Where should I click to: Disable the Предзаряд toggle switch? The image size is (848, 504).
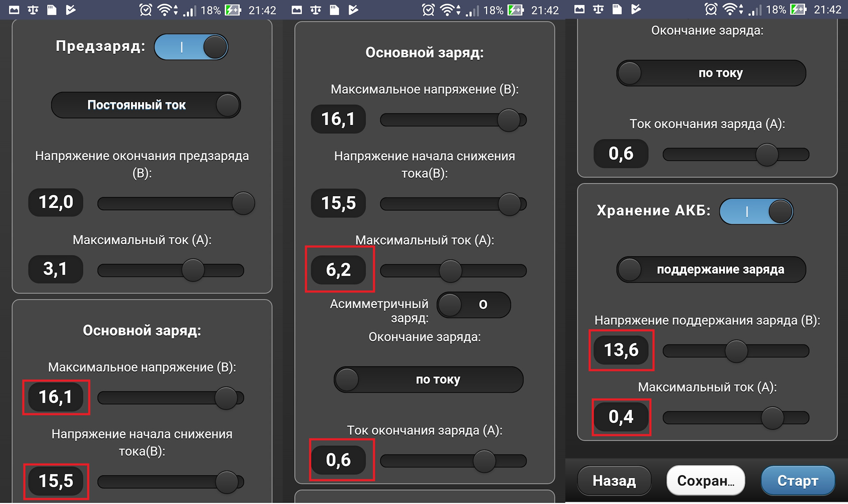click(x=191, y=47)
